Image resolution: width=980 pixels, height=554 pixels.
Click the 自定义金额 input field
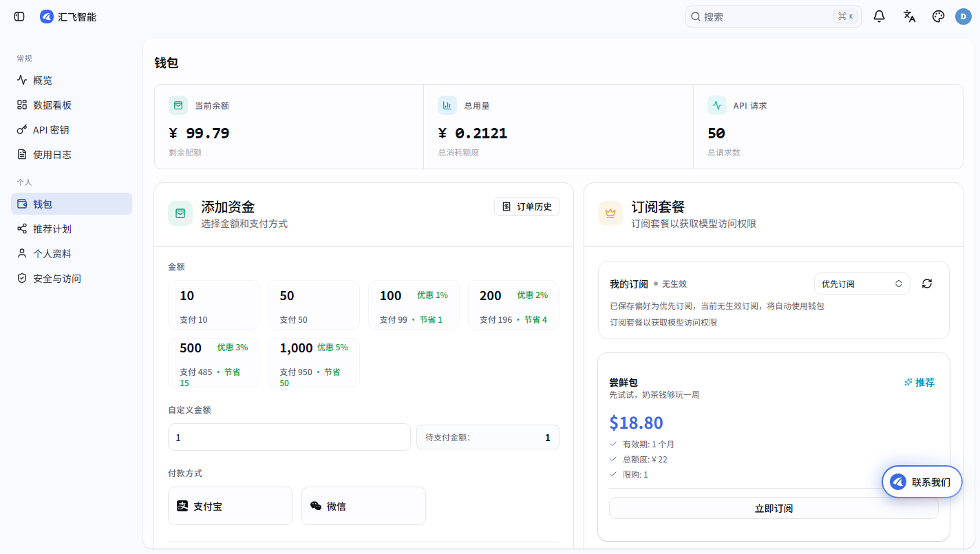(x=289, y=437)
